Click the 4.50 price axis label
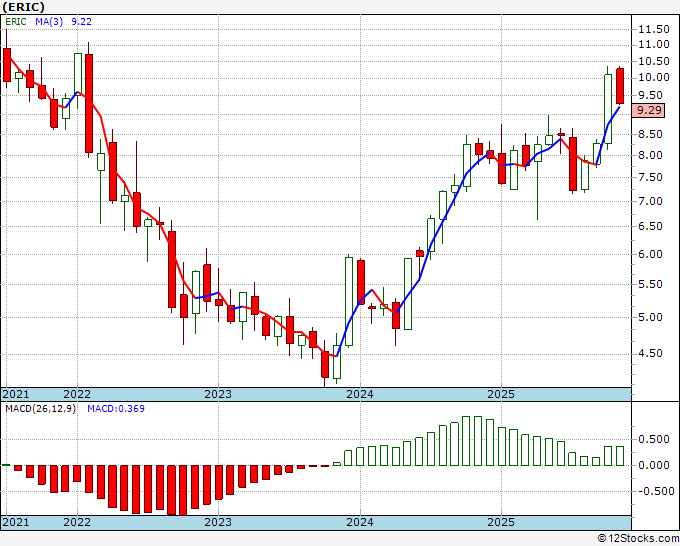 point(651,353)
